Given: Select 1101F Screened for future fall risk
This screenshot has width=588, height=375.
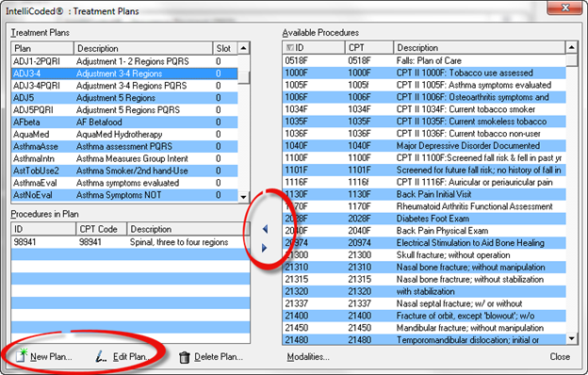Looking at the screenshot, I should [x=424, y=170].
